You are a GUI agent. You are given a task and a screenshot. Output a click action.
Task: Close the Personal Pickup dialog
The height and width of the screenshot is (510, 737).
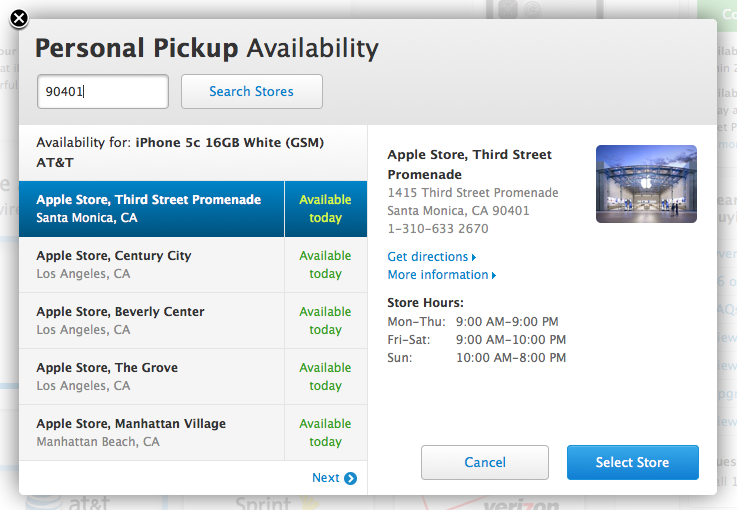coord(19,18)
